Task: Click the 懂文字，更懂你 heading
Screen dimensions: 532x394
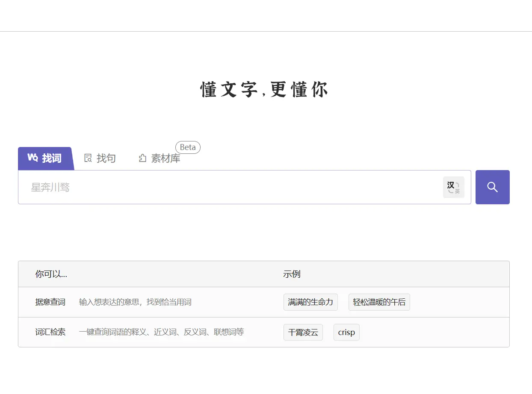Action: tap(264, 90)
